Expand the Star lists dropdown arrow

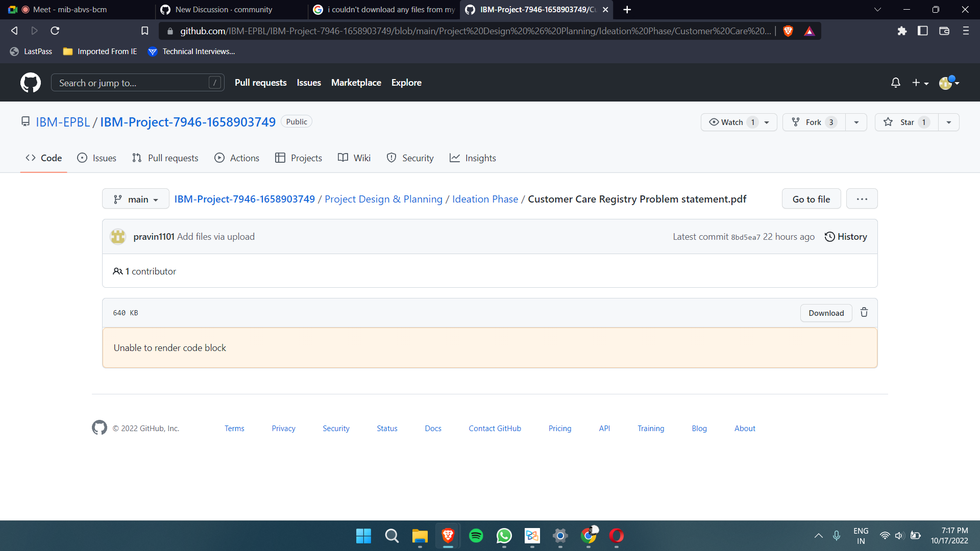949,122
